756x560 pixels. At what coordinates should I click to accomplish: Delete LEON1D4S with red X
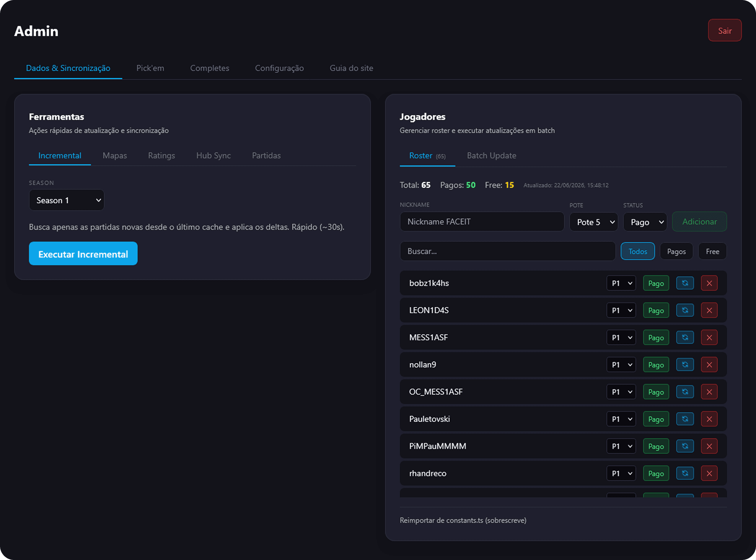pyautogui.click(x=709, y=310)
